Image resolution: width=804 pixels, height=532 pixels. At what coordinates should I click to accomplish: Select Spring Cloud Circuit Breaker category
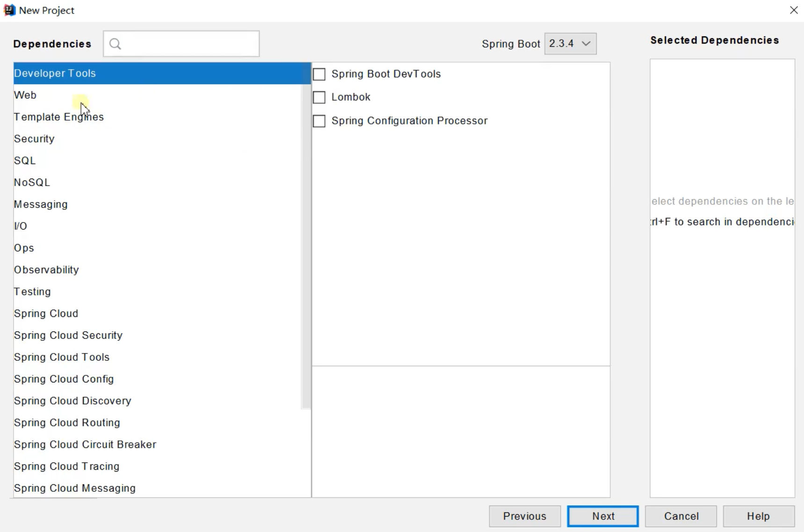pos(85,445)
